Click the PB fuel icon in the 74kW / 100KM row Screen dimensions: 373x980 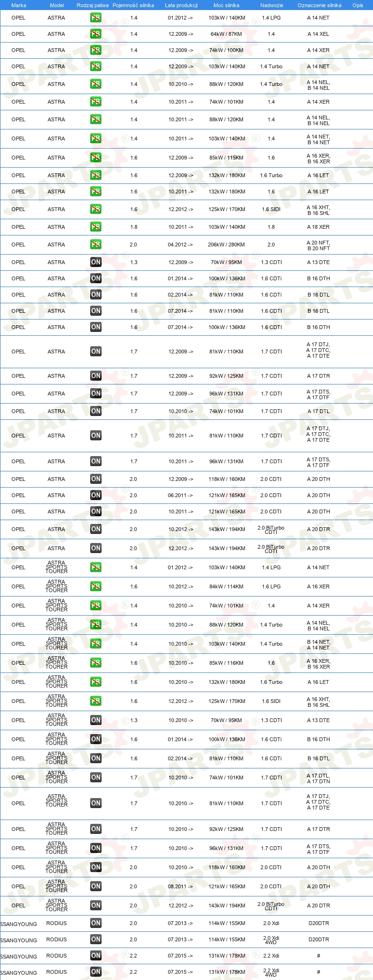[x=96, y=50]
